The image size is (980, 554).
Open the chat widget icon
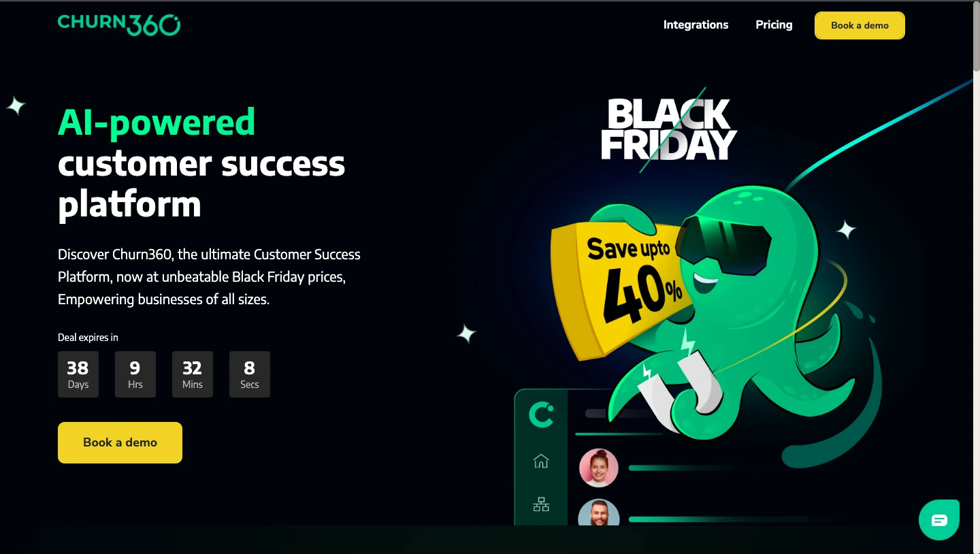[939, 520]
